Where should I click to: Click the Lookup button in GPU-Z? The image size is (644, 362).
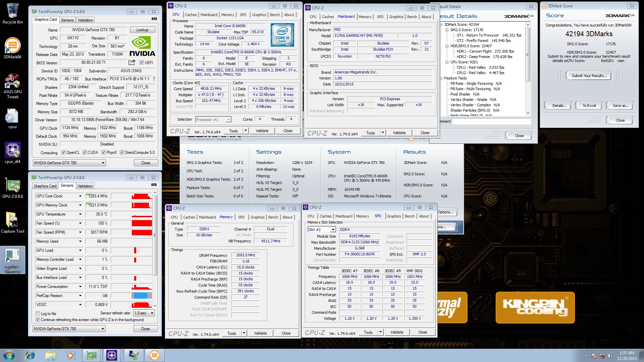(x=142, y=30)
